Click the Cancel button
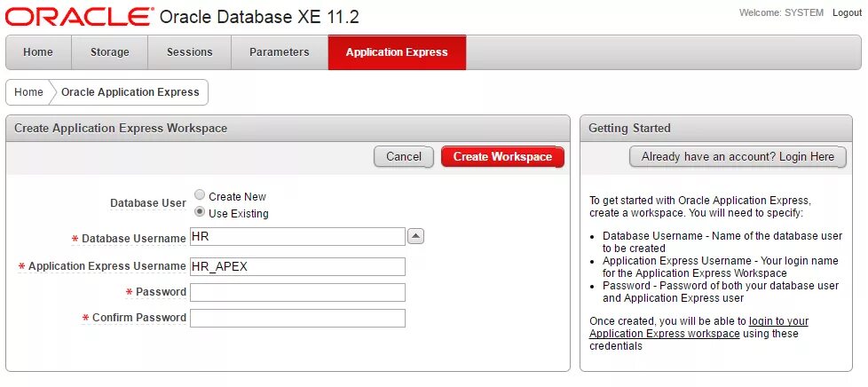This screenshot has height=387, width=868. pos(404,157)
